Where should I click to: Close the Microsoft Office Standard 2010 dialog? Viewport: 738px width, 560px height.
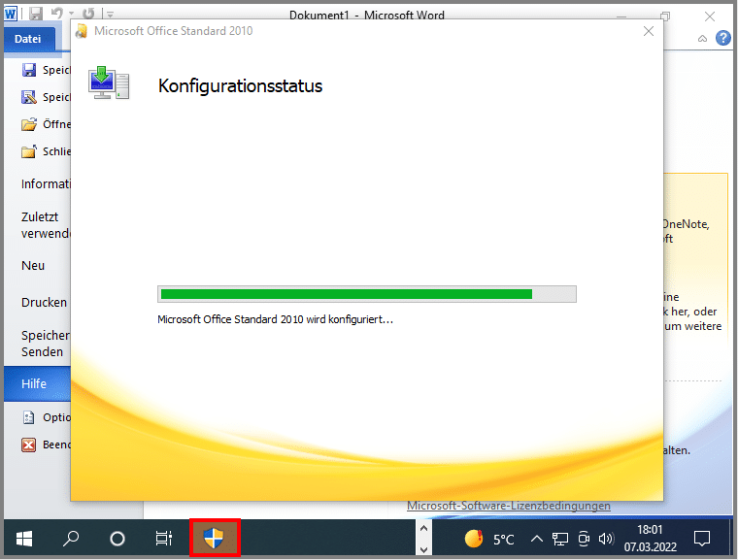(649, 31)
